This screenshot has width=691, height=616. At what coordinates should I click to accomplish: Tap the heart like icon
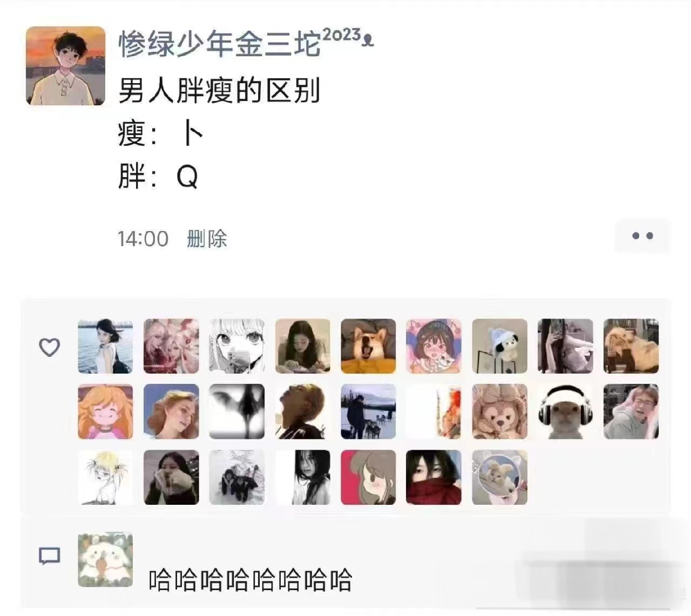pyautogui.click(x=49, y=347)
